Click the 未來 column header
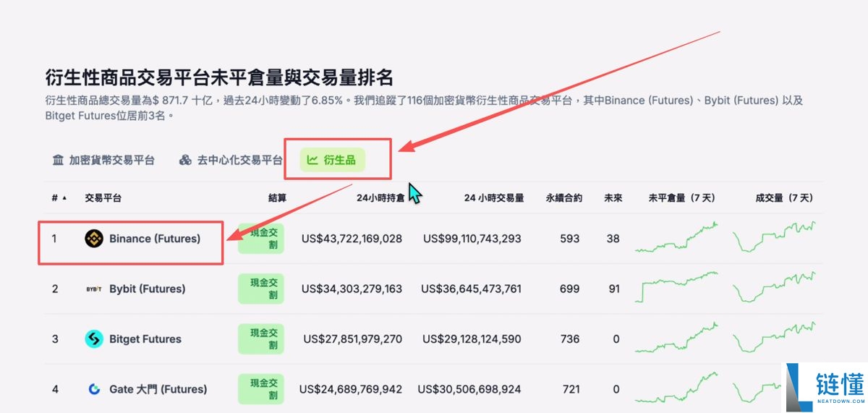 (613, 197)
